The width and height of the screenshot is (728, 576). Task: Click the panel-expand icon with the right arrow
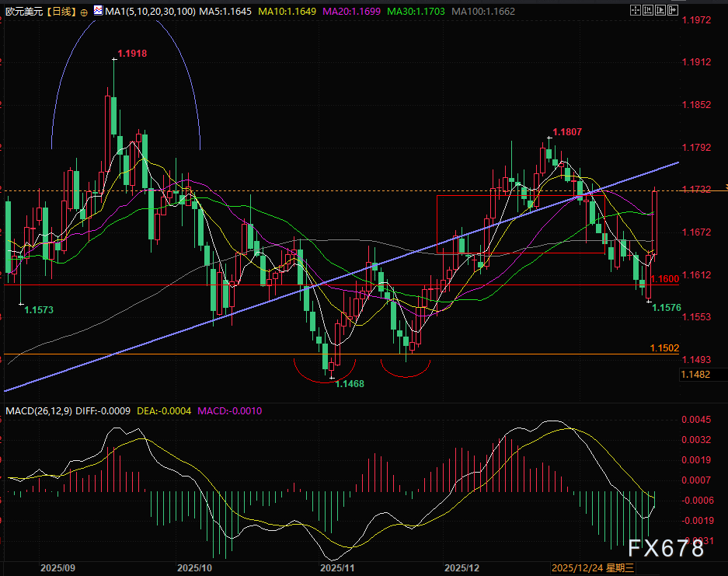pyautogui.click(x=673, y=10)
